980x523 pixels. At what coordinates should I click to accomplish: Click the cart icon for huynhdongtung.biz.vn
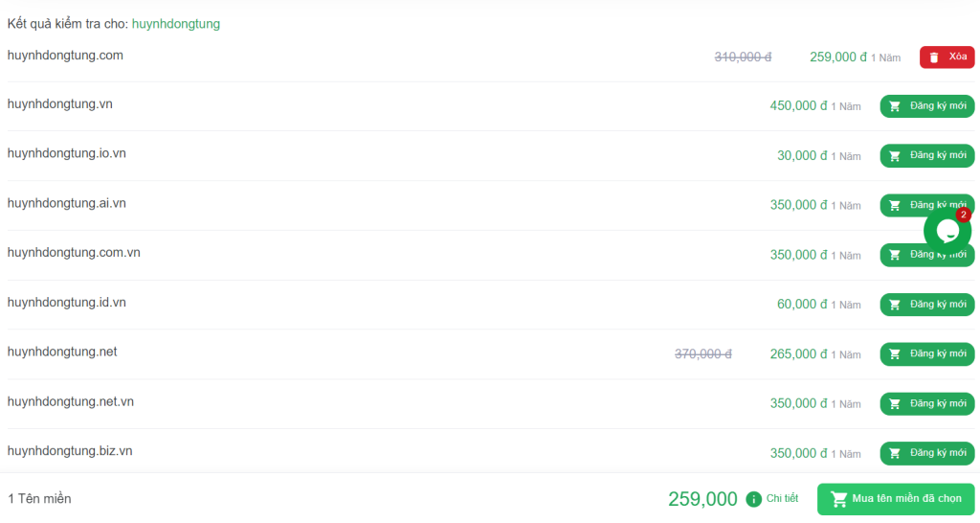[895, 454]
